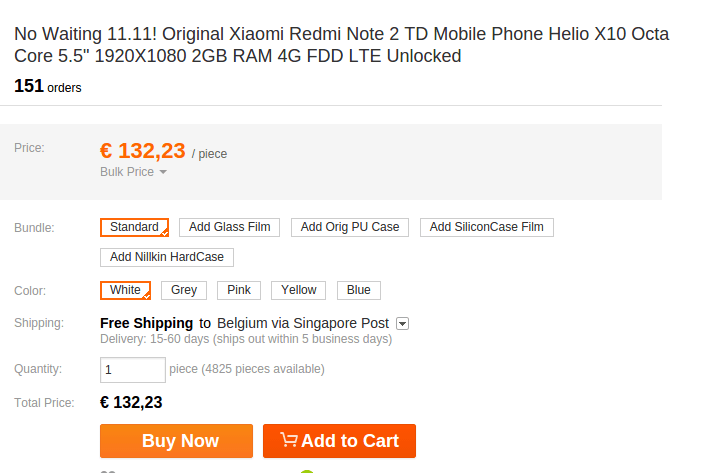Click the Quantity input field
706x473 pixels.
click(133, 370)
